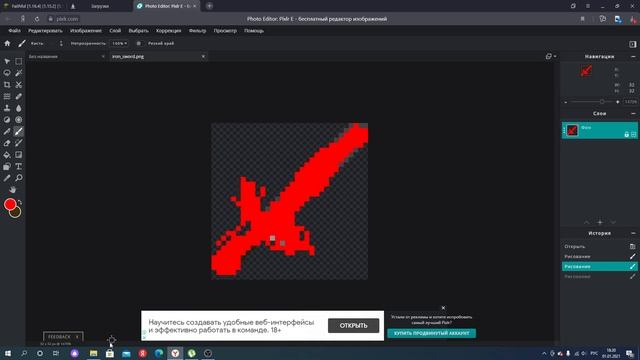This screenshot has height=360, width=640.
Task: Collapse the Навигация panel
Action: coord(633,57)
